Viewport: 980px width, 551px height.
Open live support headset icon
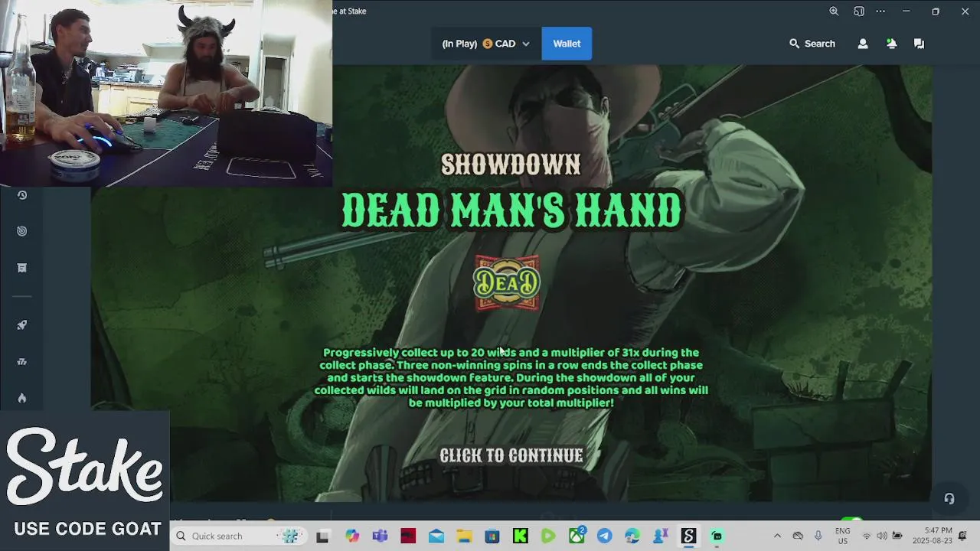949,499
